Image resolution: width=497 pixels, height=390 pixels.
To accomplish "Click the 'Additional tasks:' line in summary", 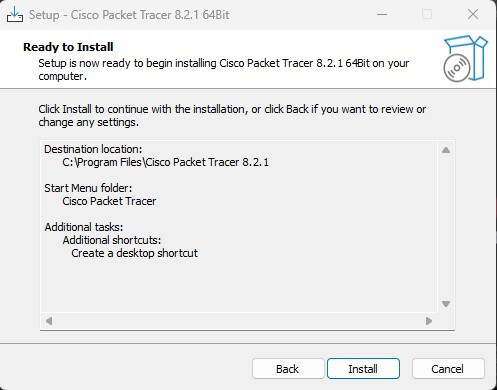I will tap(84, 227).
